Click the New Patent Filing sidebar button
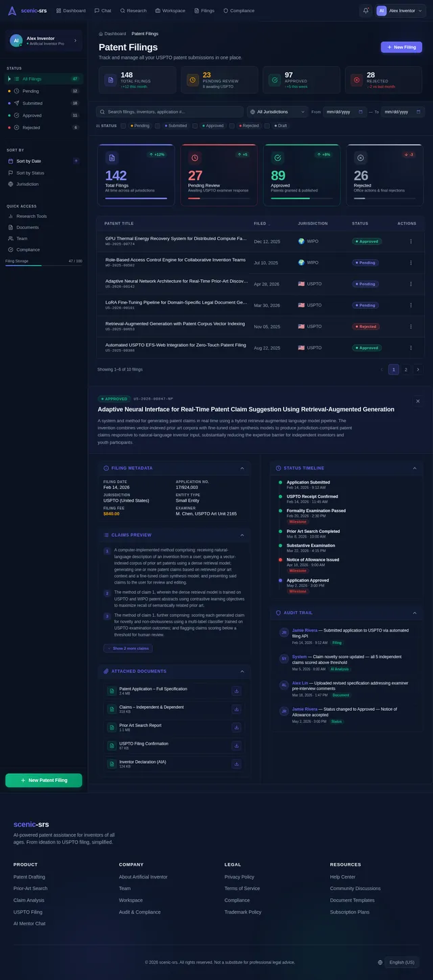This screenshot has width=433, height=980. point(44,780)
